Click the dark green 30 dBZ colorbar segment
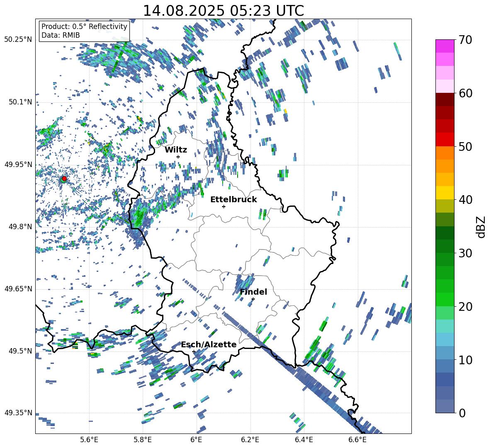Image resolution: width=491 pixels, height=448 pixels. (445, 246)
